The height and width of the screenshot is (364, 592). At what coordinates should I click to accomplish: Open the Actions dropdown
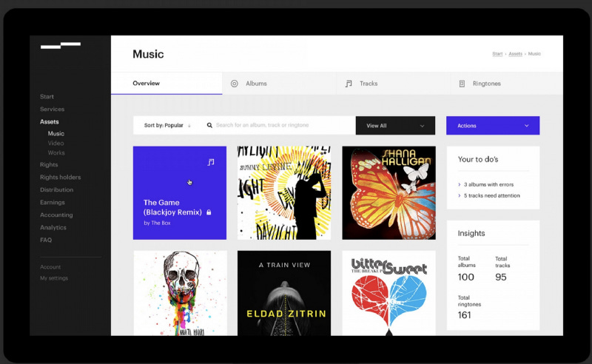point(493,125)
